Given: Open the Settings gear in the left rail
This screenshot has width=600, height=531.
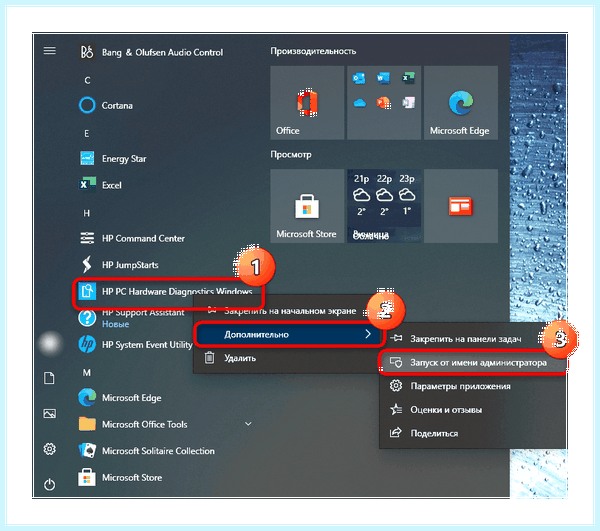Looking at the screenshot, I should tap(49, 449).
